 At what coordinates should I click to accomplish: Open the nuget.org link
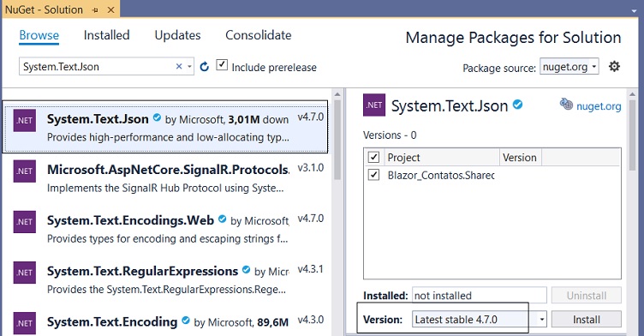tap(599, 106)
